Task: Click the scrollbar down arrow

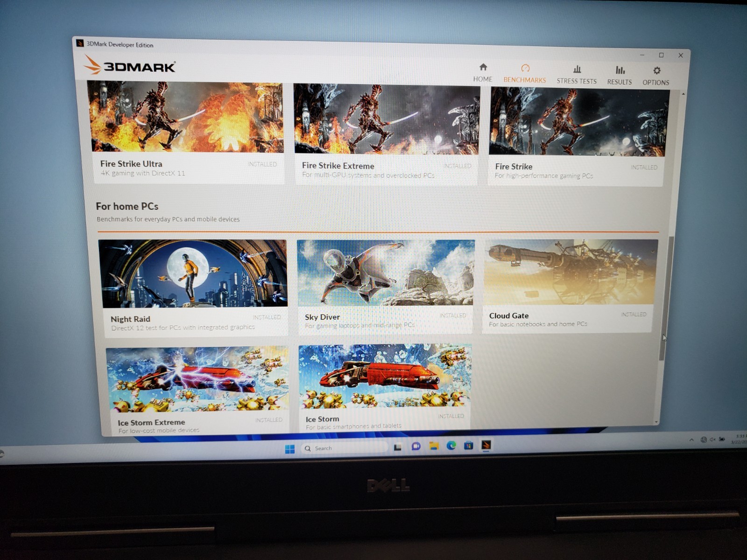Action: [656, 422]
